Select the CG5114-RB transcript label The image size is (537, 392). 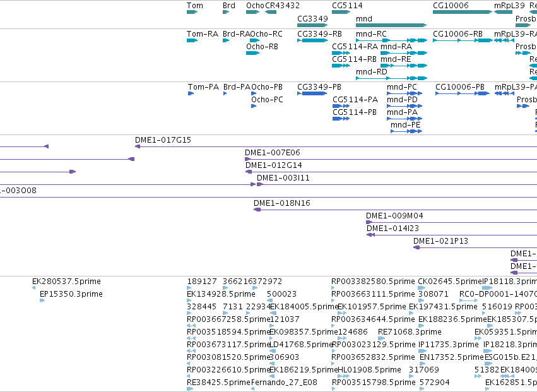click(x=354, y=59)
